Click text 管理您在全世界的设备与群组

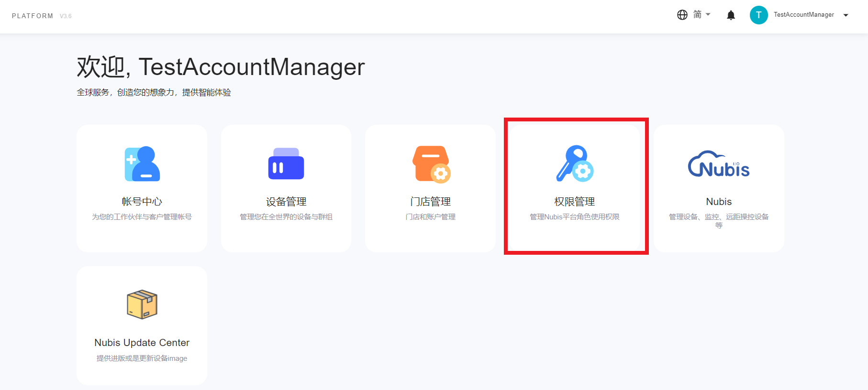coord(286,217)
